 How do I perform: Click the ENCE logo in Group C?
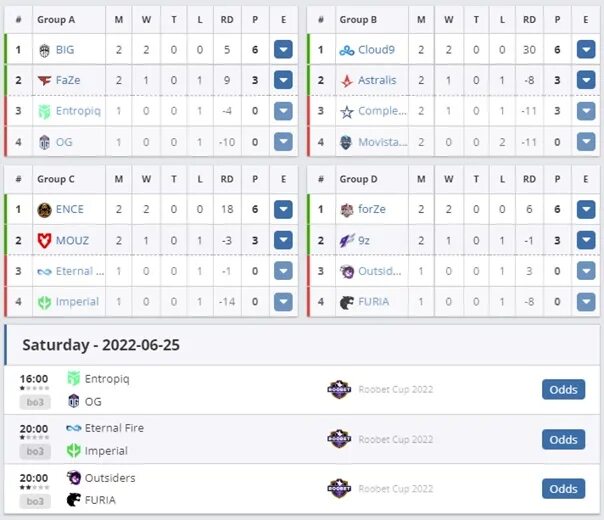pos(44,210)
